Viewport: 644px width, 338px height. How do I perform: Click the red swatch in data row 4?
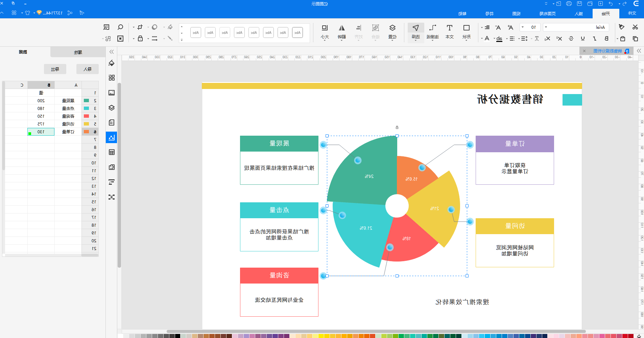point(86,116)
